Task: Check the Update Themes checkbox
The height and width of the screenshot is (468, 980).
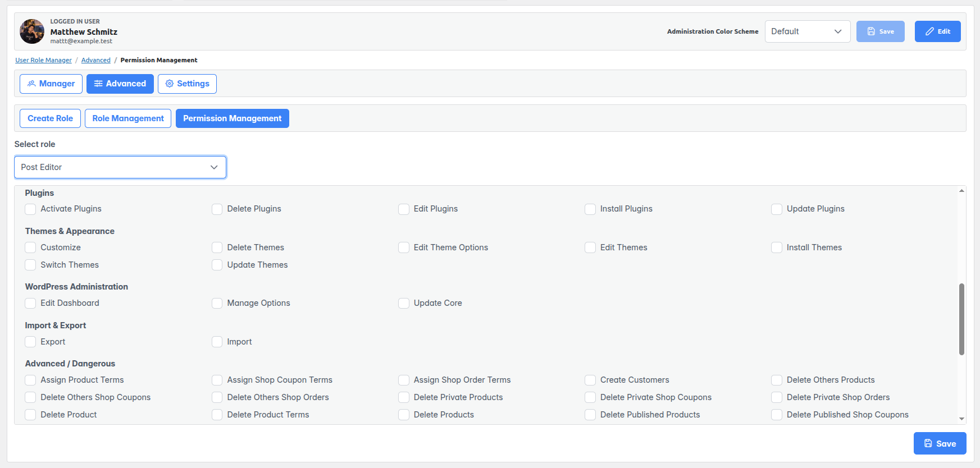Action: point(217,265)
